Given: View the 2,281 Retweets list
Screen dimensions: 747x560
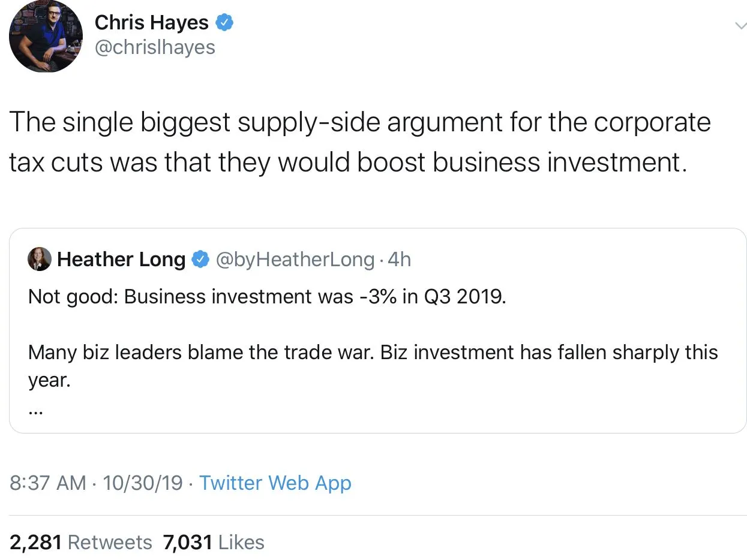Looking at the screenshot, I should click(81, 542).
